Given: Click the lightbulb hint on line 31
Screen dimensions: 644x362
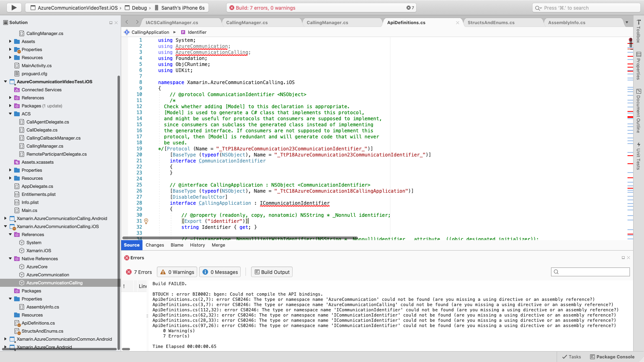Looking at the screenshot, I should [x=146, y=221].
